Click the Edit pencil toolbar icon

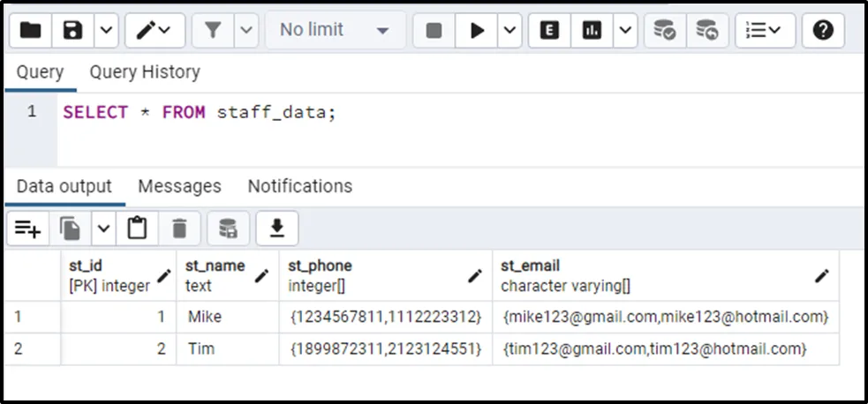point(147,31)
